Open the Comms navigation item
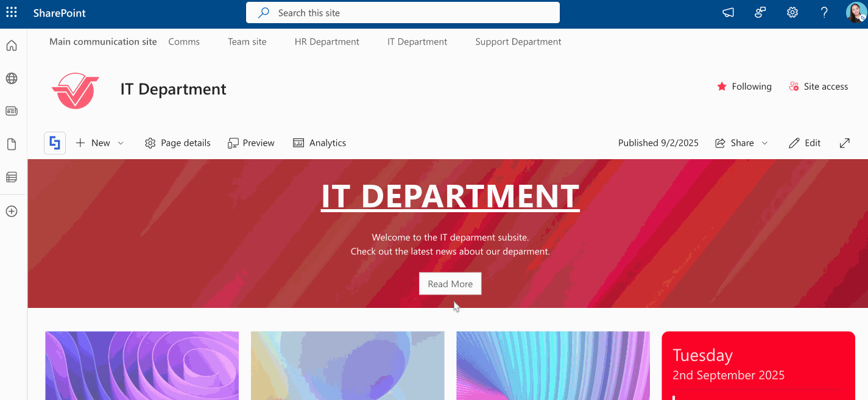Screen dimensions: 868x400 (184, 42)
